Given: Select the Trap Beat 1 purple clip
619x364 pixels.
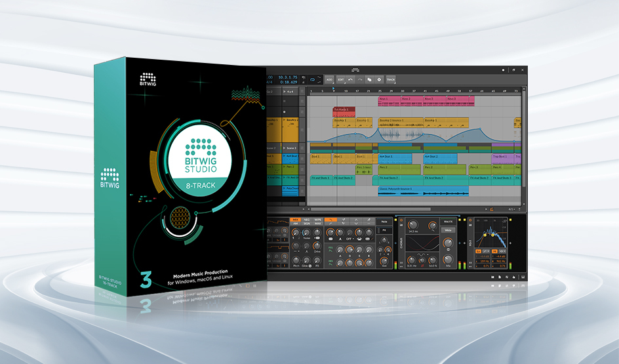Looking at the screenshot, I should point(503,159).
